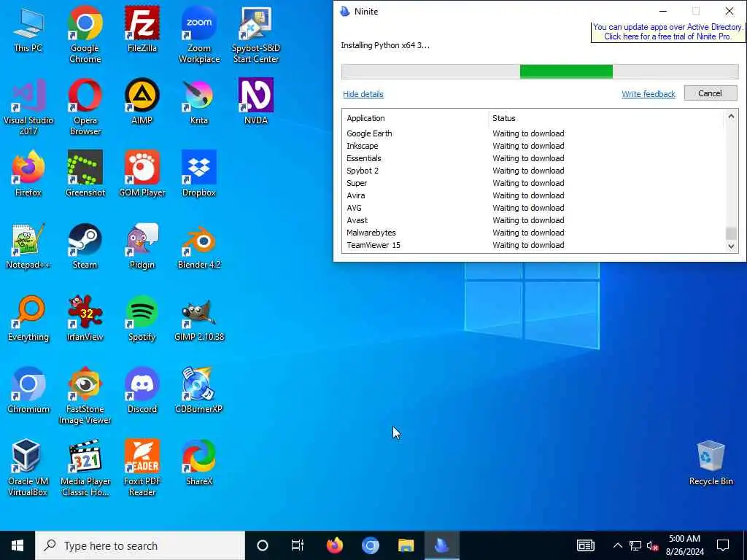The image size is (747, 560).
Task: Click the GIMP 2.10.38 desktop shortcut
Action: [x=199, y=319]
